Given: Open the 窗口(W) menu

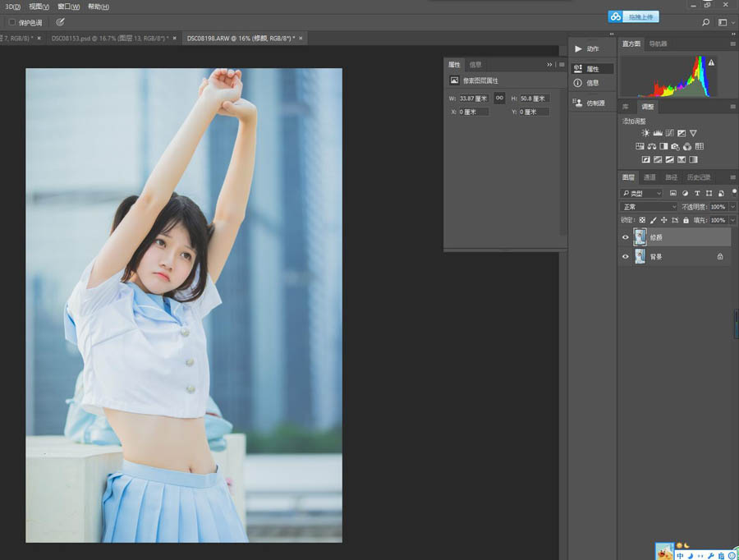Looking at the screenshot, I should [69, 7].
